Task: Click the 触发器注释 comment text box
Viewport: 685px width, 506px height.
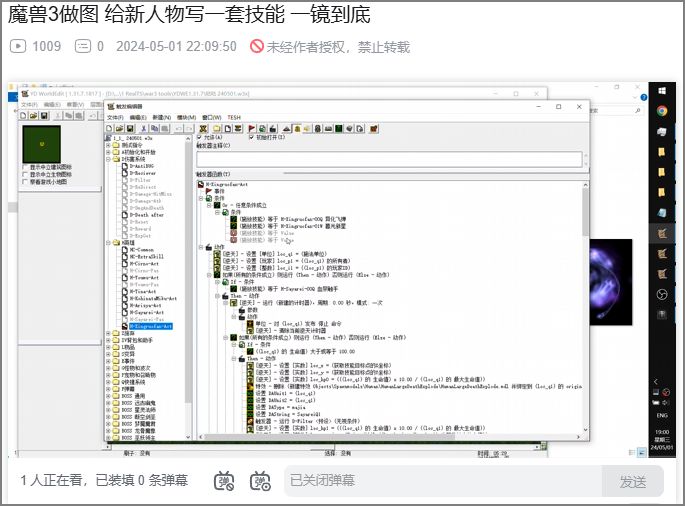Action: [389, 159]
